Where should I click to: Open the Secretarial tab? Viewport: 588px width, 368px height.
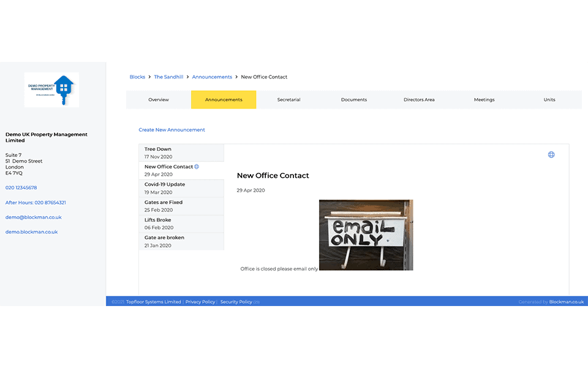(288, 99)
